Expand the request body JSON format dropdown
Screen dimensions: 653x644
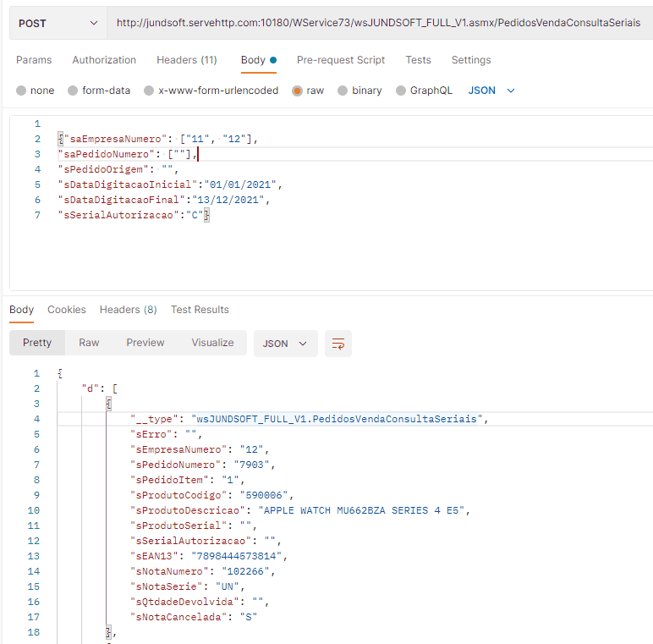(491, 91)
